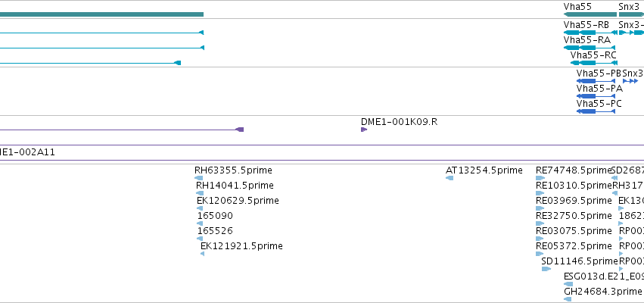
Task: Select the Vha55-RC transcript glyph
Action: pos(594,63)
